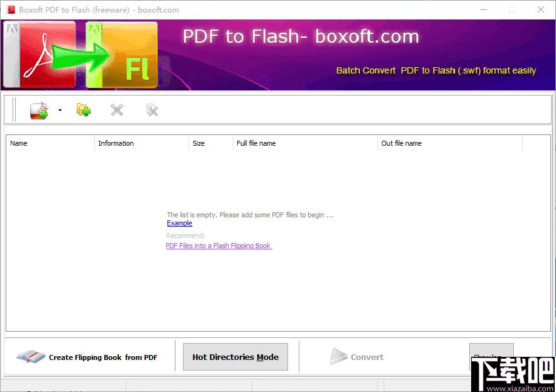
Task: Switch to Hot Directories Mode
Action: [235, 357]
